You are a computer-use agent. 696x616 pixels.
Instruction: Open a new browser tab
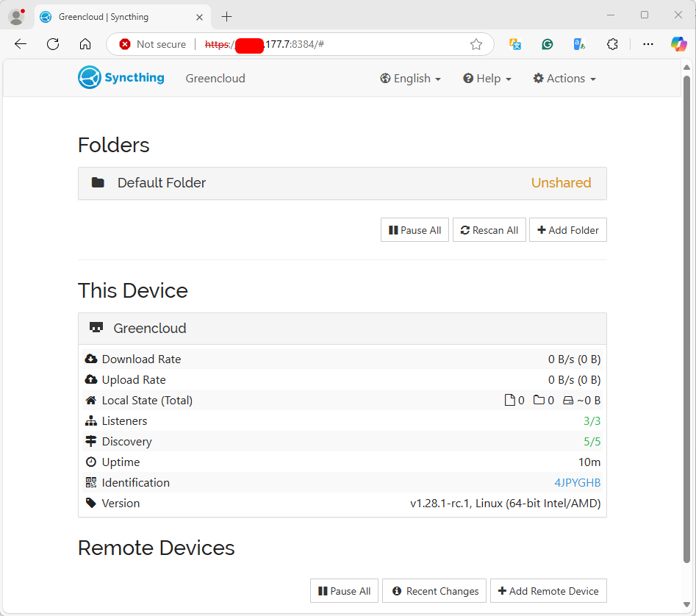(226, 17)
